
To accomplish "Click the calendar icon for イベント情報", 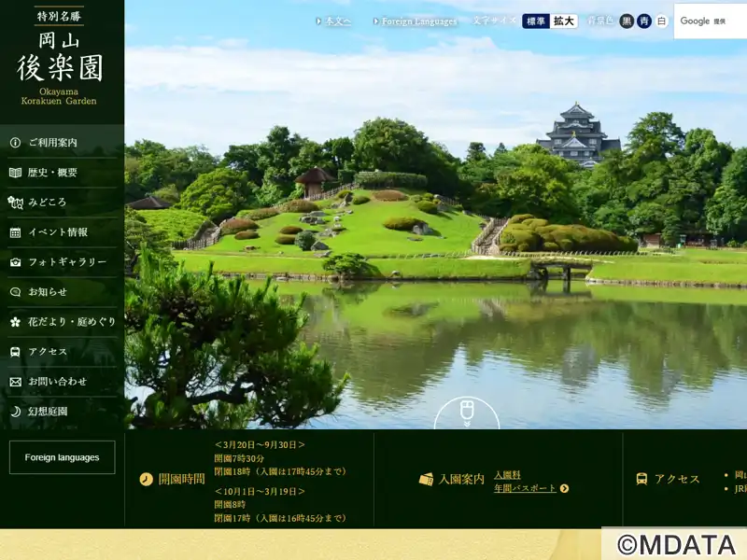I will 15,232.
